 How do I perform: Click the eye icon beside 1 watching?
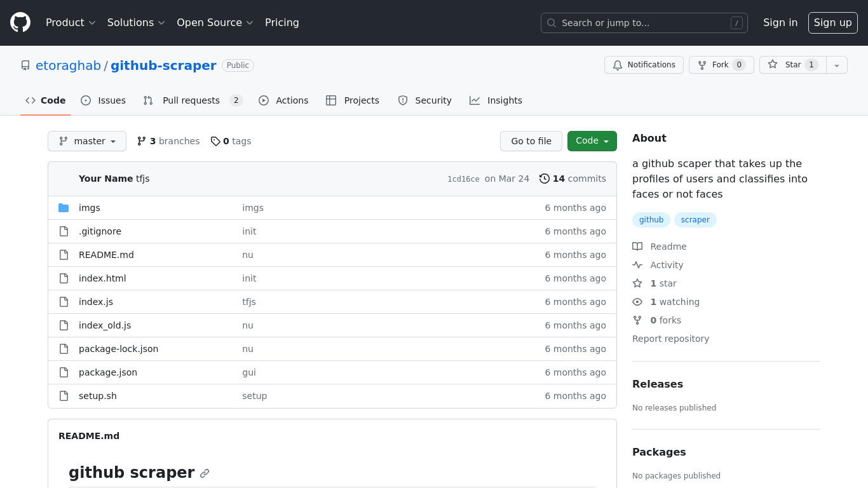pyautogui.click(x=637, y=302)
